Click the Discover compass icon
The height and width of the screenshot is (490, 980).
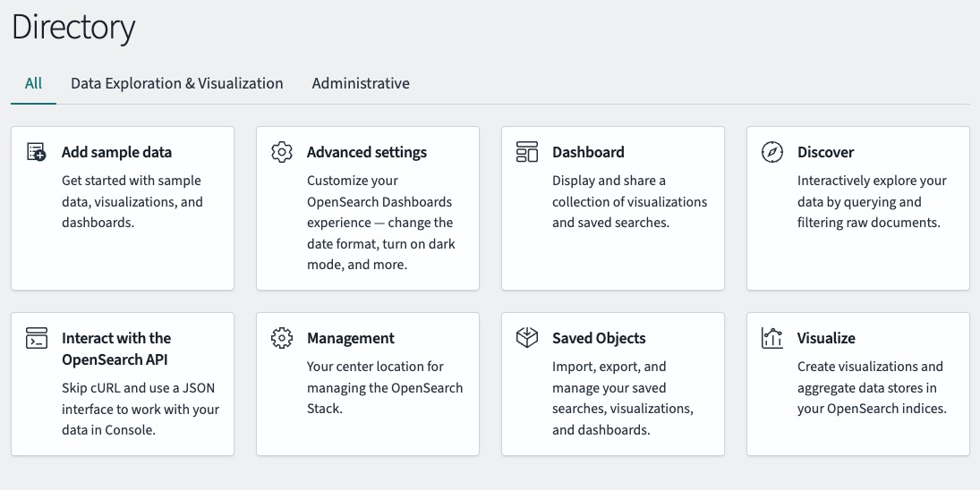click(x=772, y=152)
